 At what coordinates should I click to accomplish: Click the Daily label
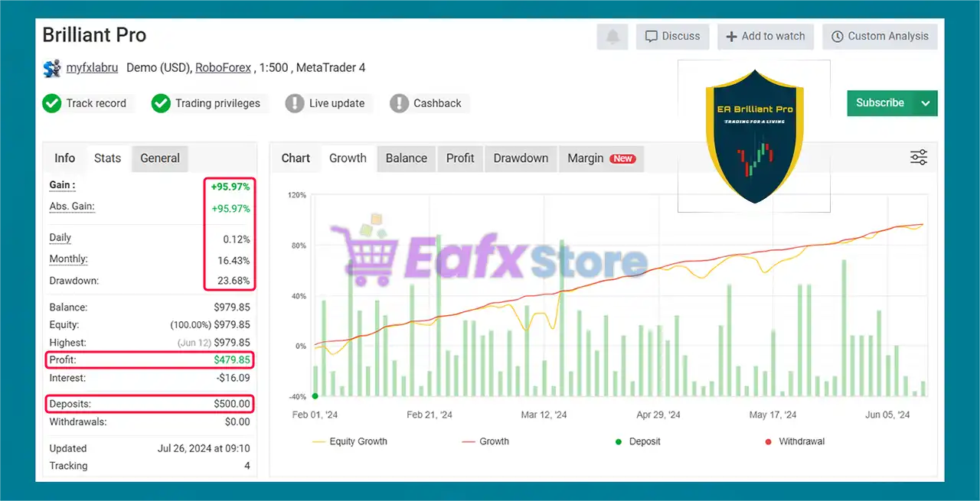[x=60, y=238]
